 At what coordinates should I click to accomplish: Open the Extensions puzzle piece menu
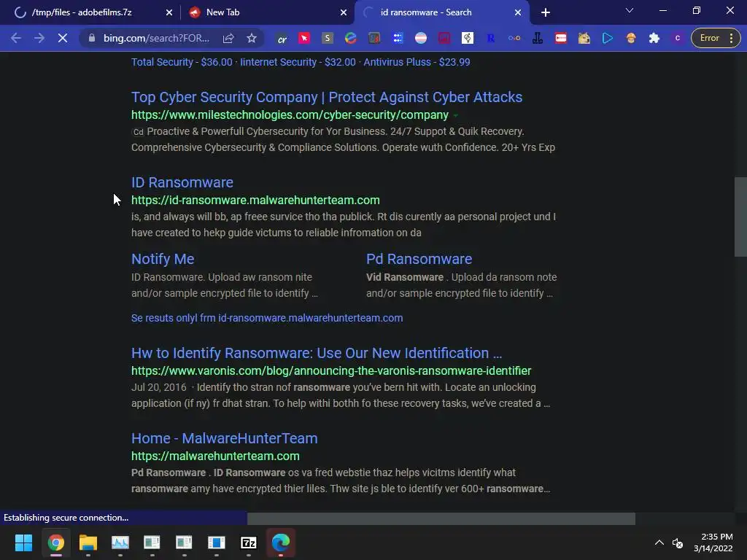point(654,38)
